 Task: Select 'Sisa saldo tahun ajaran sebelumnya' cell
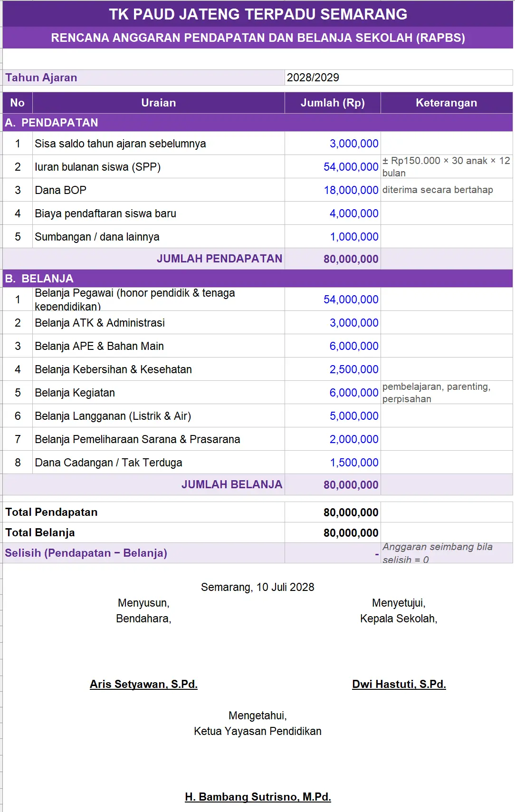159,144
